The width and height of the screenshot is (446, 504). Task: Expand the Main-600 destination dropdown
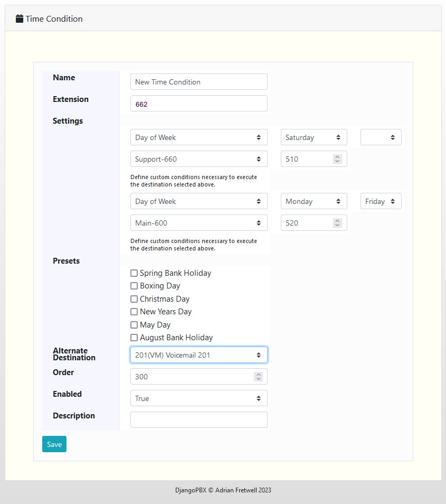(198, 223)
